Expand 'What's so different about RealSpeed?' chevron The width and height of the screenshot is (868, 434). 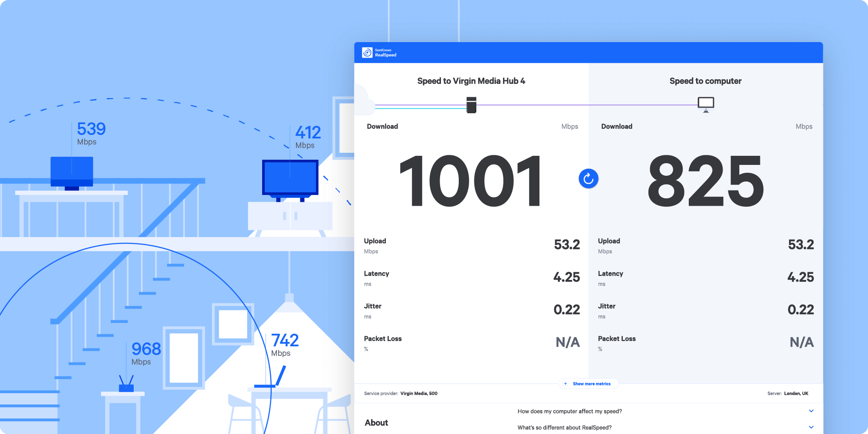[x=811, y=427]
